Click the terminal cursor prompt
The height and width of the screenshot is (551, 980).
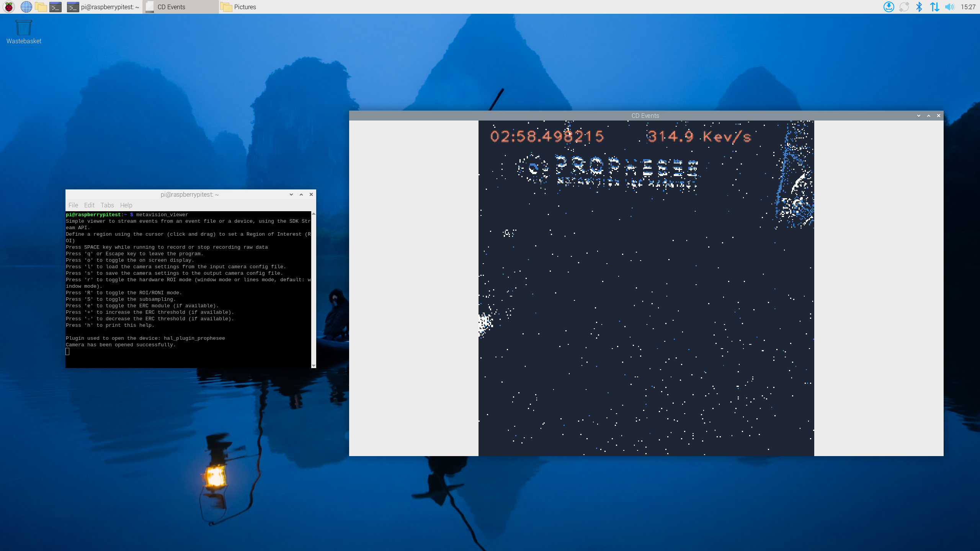(x=67, y=351)
